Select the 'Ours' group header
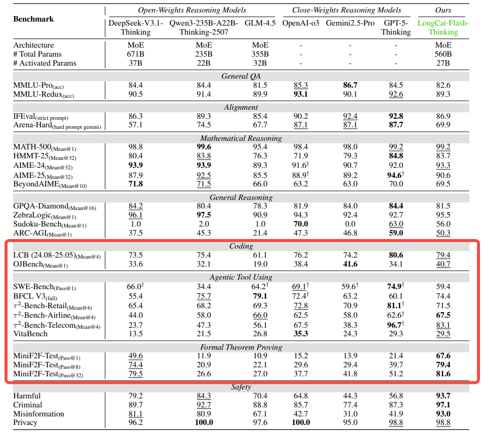 (x=443, y=10)
